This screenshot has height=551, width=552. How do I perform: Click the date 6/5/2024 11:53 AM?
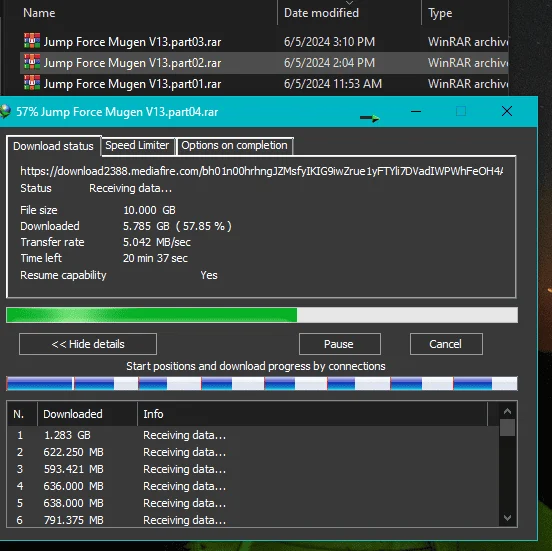(333, 84)
